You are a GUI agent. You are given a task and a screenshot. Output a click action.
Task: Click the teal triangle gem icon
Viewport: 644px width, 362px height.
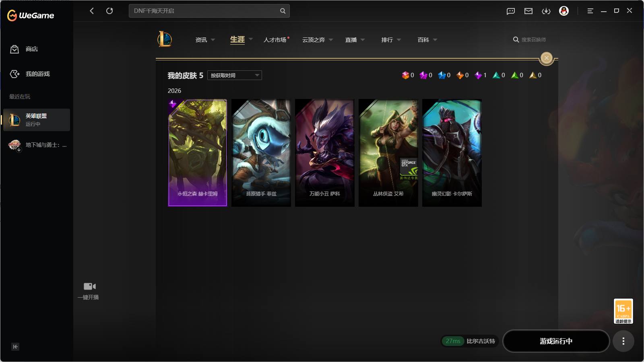coord(496,75)
